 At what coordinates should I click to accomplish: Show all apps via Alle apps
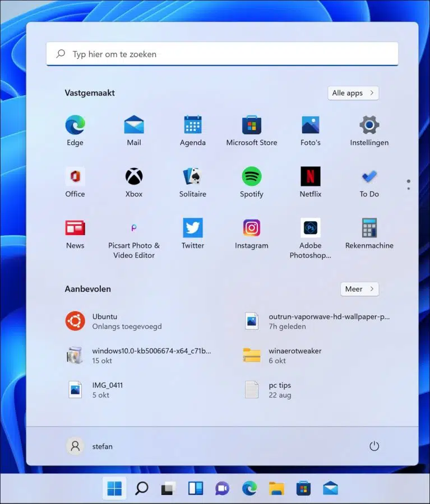point(353,93)
